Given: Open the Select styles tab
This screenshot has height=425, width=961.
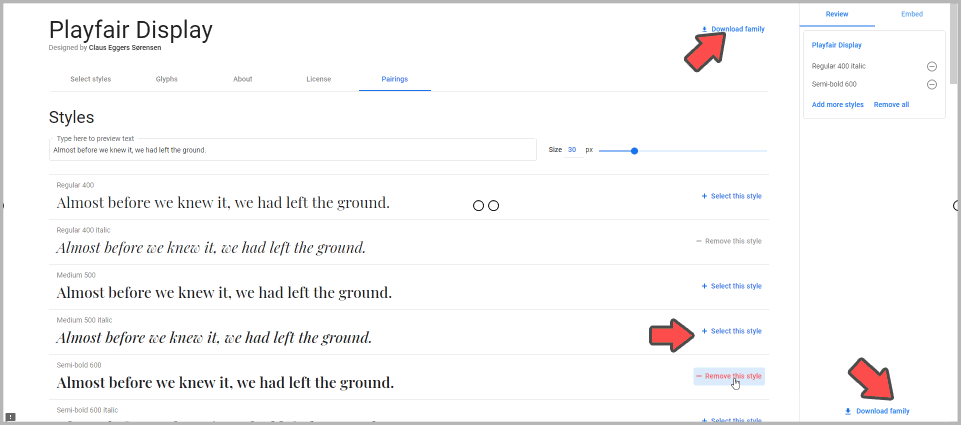Looking at the screenshot, I should (90, 79).
